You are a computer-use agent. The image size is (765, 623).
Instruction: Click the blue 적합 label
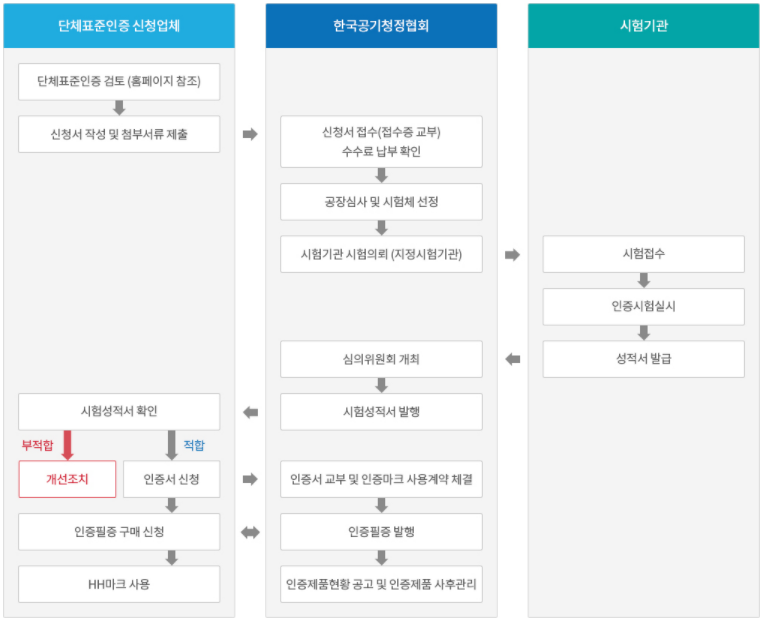point(194,445)
